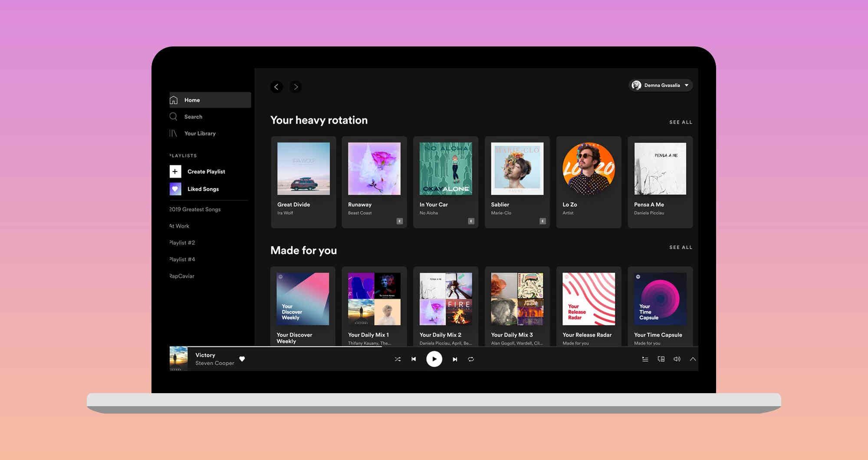Like the currently playing song Victory
Screen dimensions: 868x460
[x=242, y=359]
